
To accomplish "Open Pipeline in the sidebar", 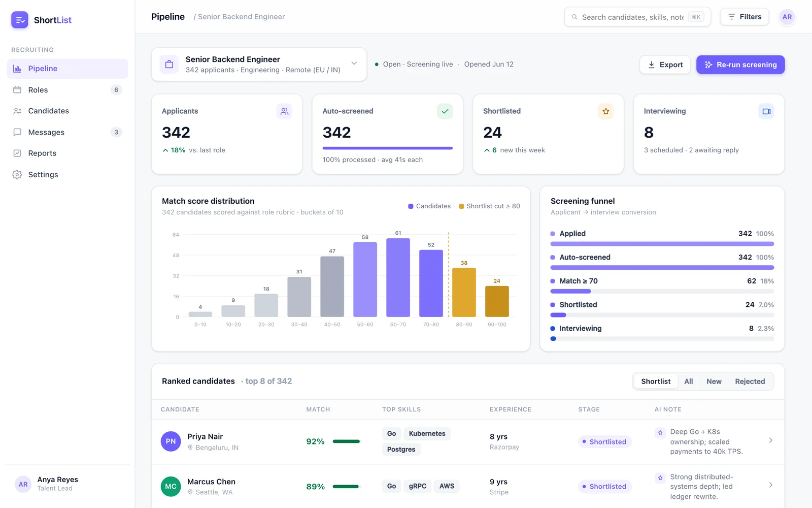I will click(x=67, y=69).
